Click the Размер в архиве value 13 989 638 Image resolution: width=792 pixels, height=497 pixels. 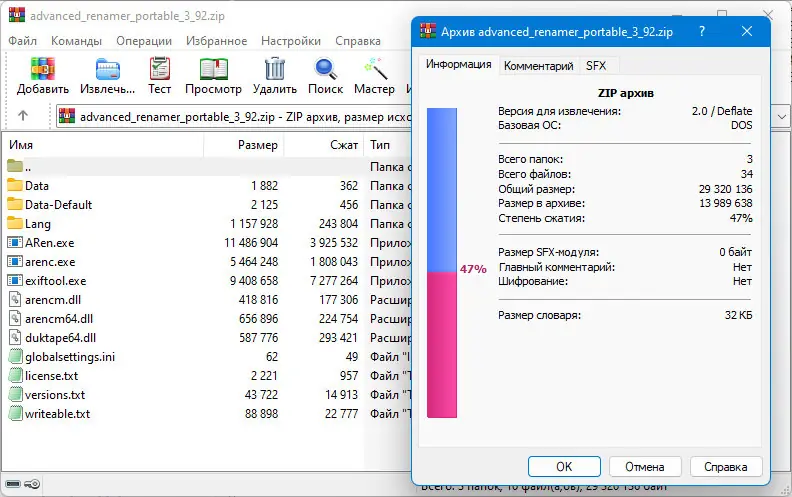(725, 203)
